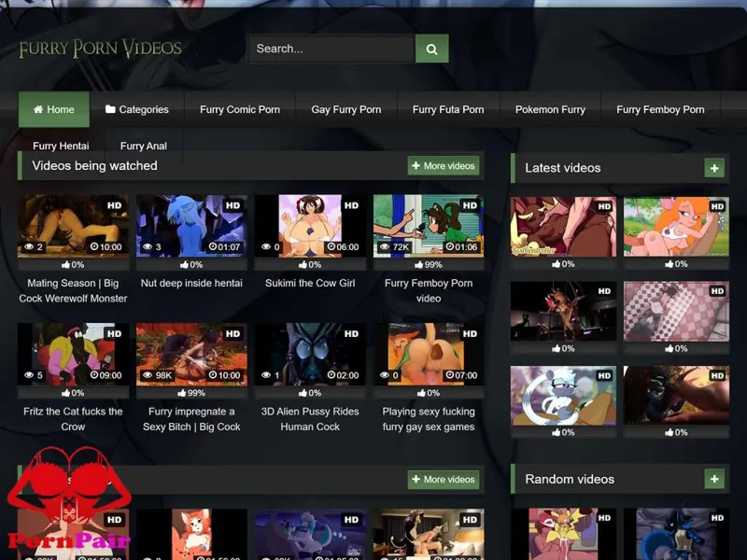Click the 02:00 duration video thumbnail
747x560 pixels.
(310, 355)
